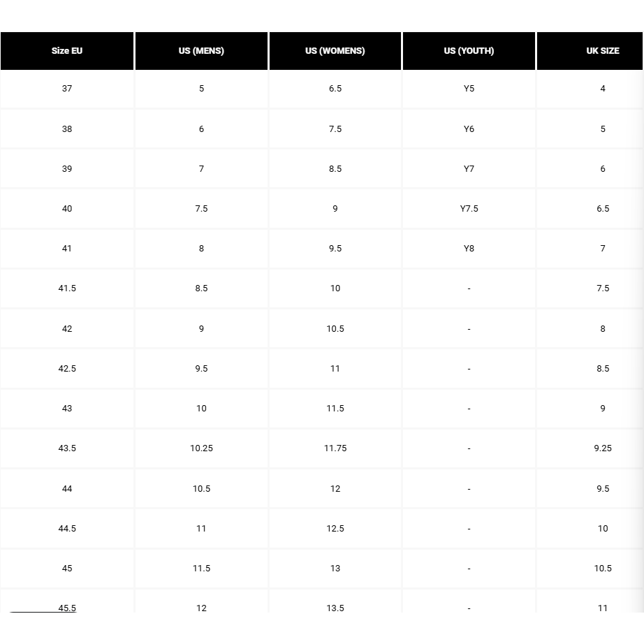Click the Y6 youth size cell
The height and width of the screenshot is (644, 644).
click(x=469, y=129)
